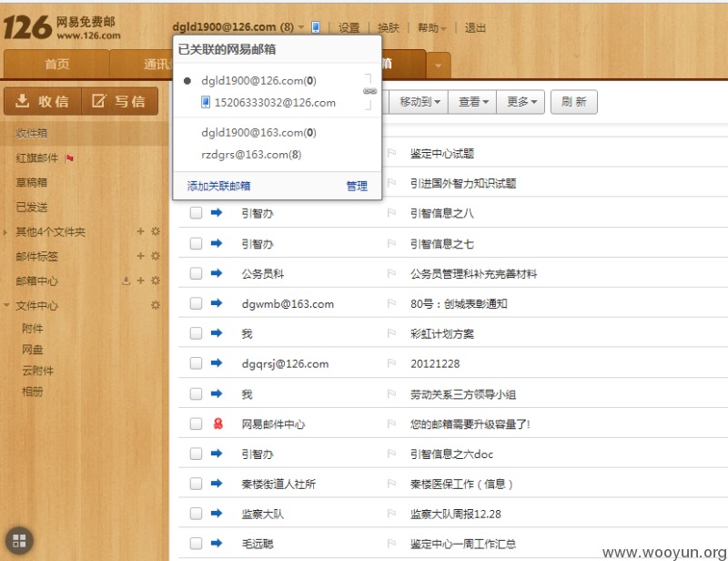Click the red flag icon next to 红旗邮件
Viewport: 728px width, 561px height.
click(x=70, y=158)
